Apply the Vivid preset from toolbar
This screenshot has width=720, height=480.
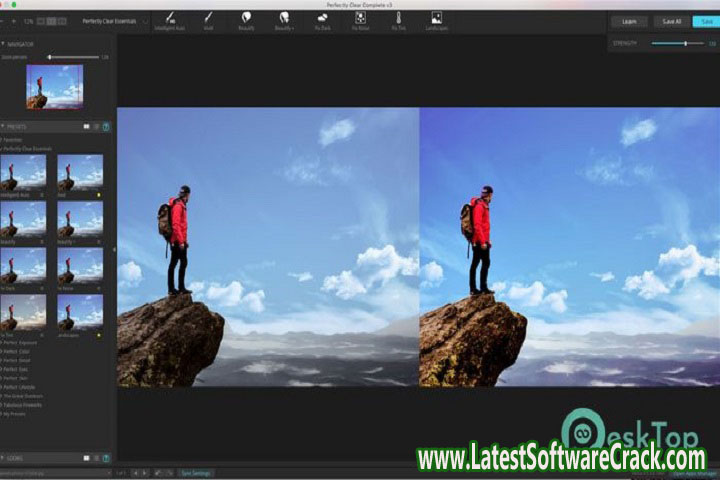(208, 17)
